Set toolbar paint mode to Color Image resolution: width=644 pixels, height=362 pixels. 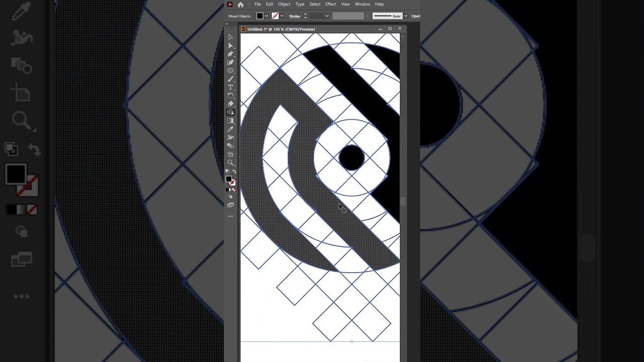227,190
